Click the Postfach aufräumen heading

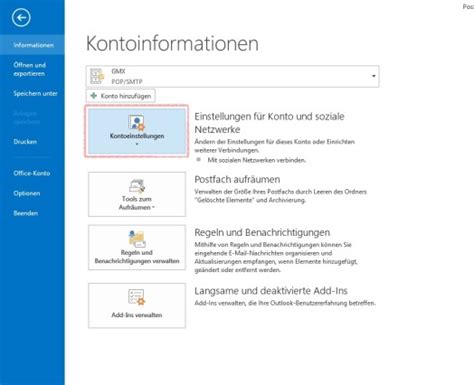click(x=237, y=179)
